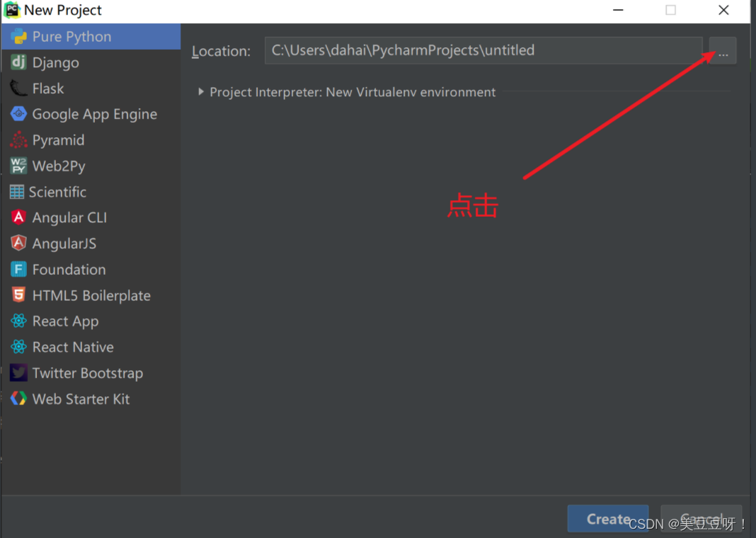The image size is (756, 538).
Task: Click the Twitter Bootstrap bird icon
Action: pyautogui.click(x=18, y=372)
